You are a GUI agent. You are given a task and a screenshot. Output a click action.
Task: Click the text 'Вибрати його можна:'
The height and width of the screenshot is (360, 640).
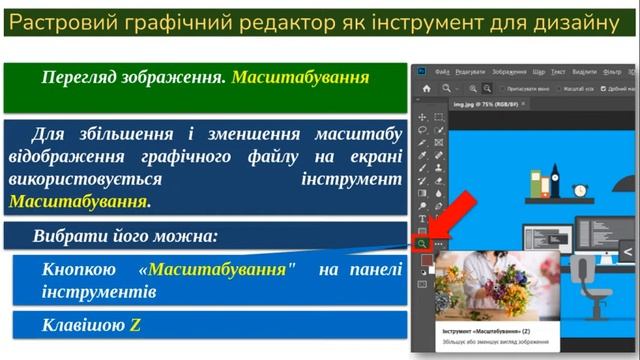point(125,236)
